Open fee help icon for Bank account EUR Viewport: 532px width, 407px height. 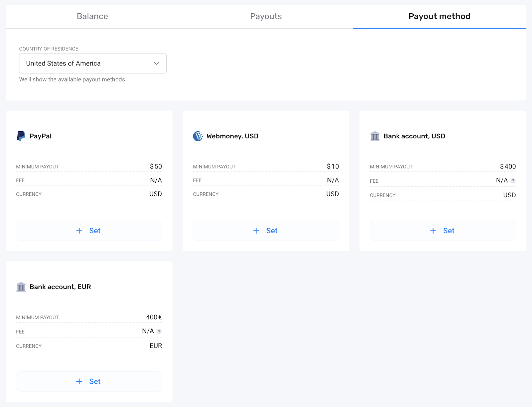159,331
